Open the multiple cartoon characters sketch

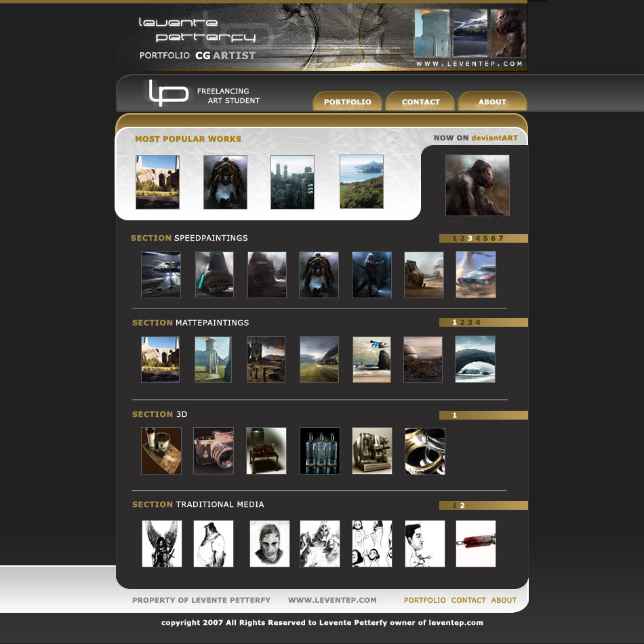pyautogui.click(x=371, y=544)
